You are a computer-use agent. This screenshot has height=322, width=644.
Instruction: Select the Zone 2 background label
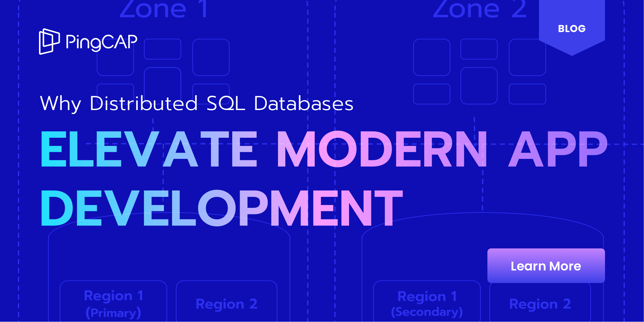click(x=479, y=9)
